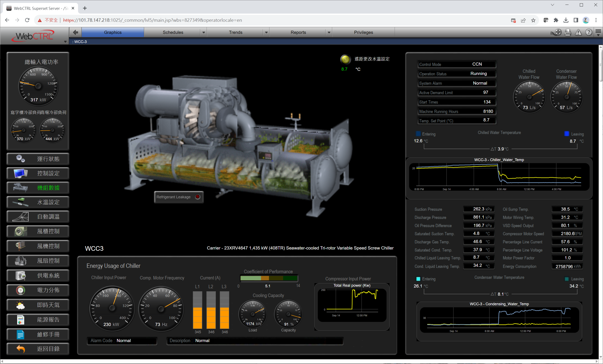Viewport: 603px width, 364px height.
Task: Expand the WebCTRL logo dropdown arrow
Action: click(65, 42)
